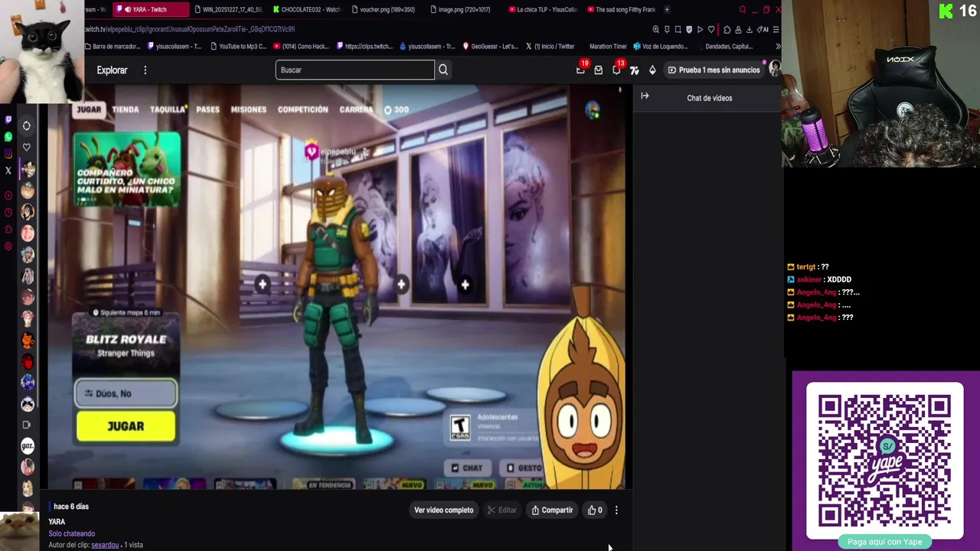Open the Twitch Prime loot icon with 19 badge
Image resolution: width=980 pixels, height=551 pixels.
click(x=580, y=70)
